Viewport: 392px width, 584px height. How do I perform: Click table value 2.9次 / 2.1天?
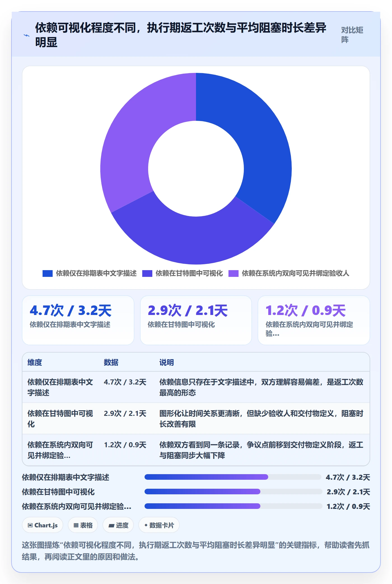(125, 413)
